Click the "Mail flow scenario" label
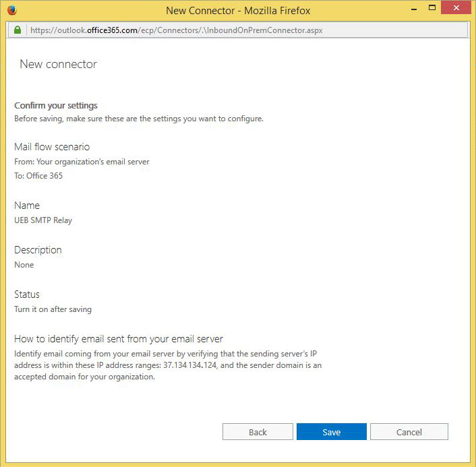476x467 pixels. (52, 147)
